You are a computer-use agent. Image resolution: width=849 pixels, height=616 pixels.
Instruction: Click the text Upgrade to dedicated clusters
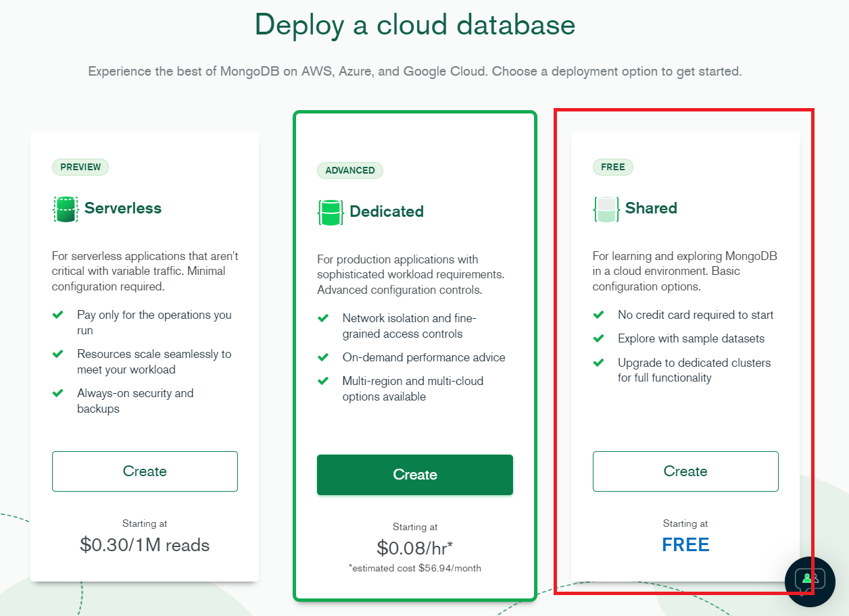point(694,370)
